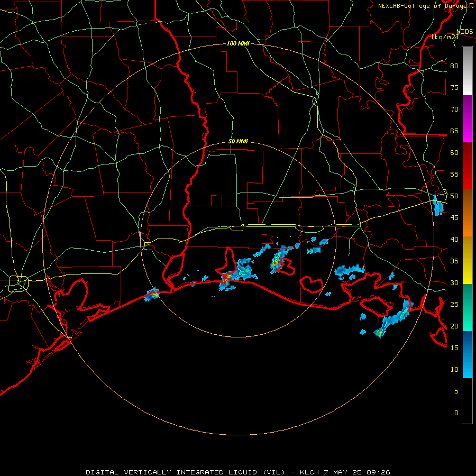Pick the magenta-purple segment of the color bar
This screenshot has height=476, width=476.
[467, 118]
